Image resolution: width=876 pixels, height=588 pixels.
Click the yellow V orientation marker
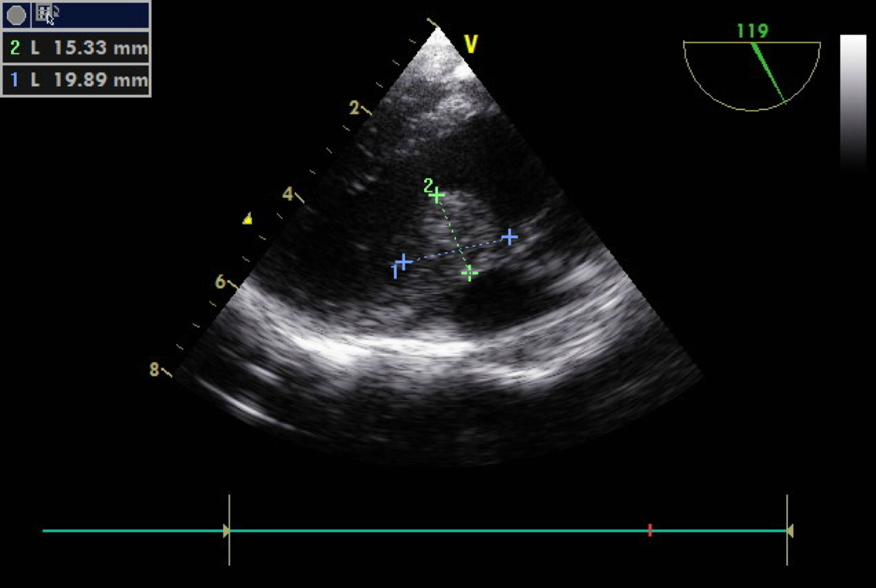pos(471,44)
